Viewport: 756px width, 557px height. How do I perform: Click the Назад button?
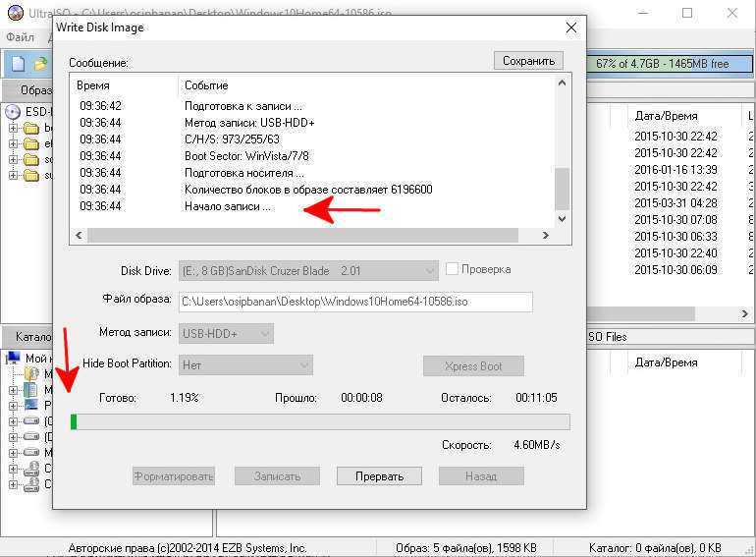[x=481, y=476]
